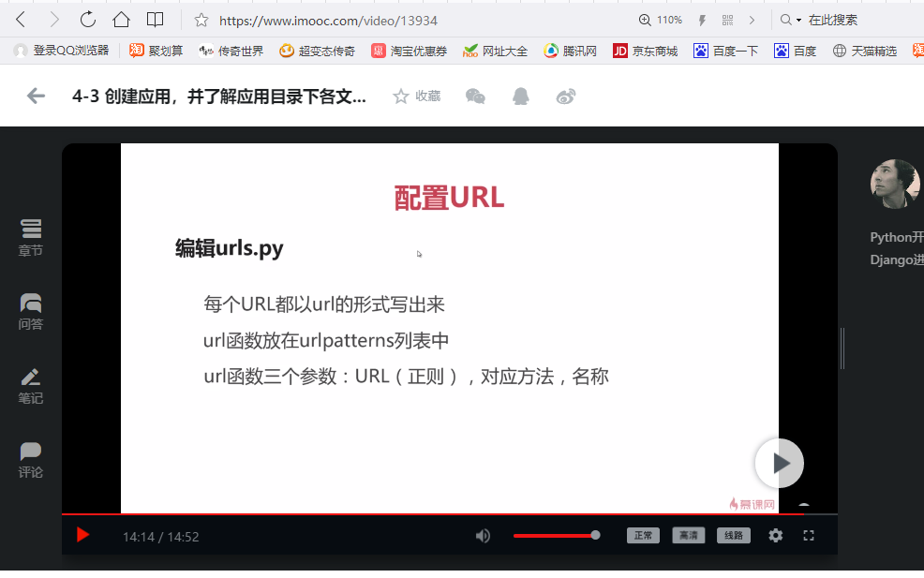
Task: Bookmark the page with address bar star
Action: [x=201, y=21]
